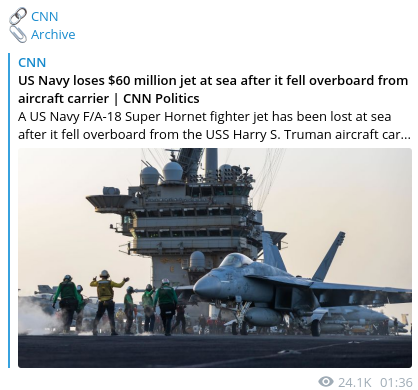Click the link icon beside Archive
The image size is (418, 390).
click(18, 34)
